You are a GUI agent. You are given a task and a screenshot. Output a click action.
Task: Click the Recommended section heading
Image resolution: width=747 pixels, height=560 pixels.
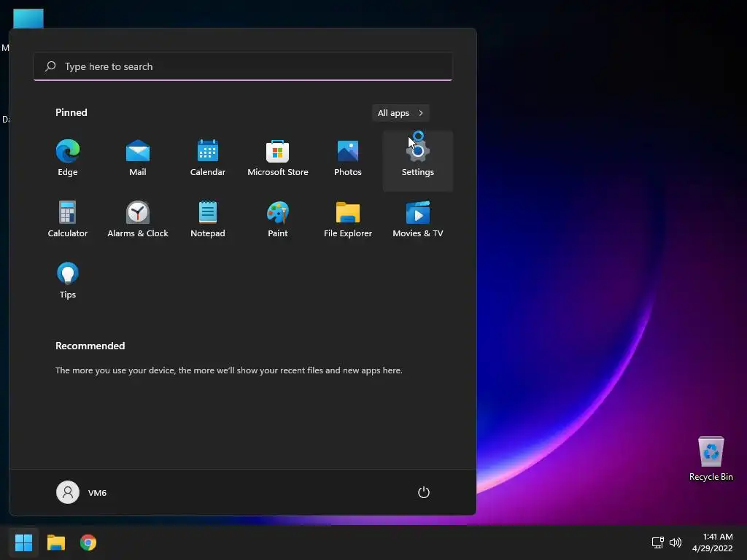(90, 346)
